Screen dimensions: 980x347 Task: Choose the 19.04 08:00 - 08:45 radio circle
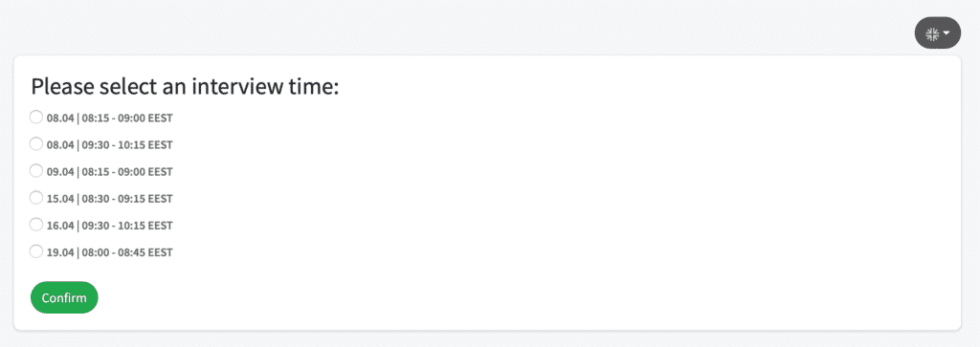pos(36,251)
